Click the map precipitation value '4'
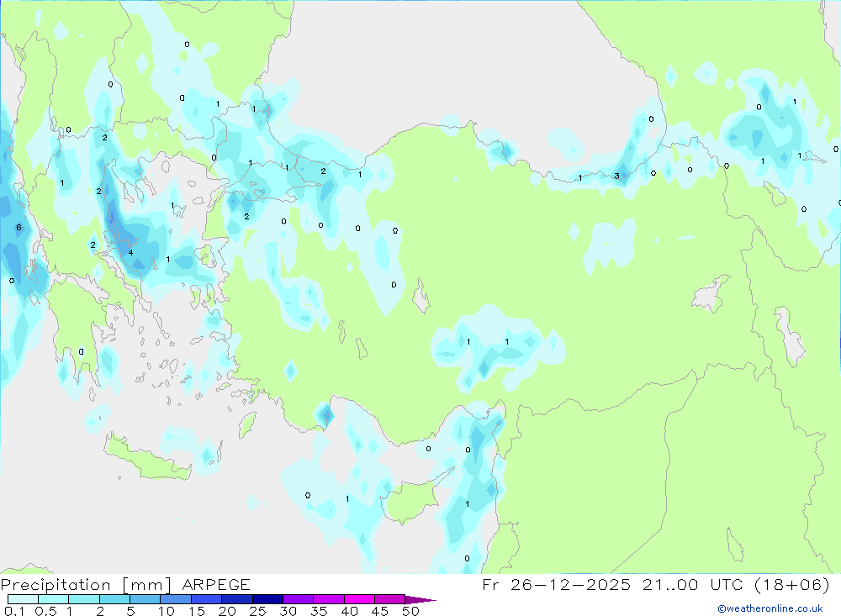The width and height of the screenshot is (841, 616). click(130, 252)
